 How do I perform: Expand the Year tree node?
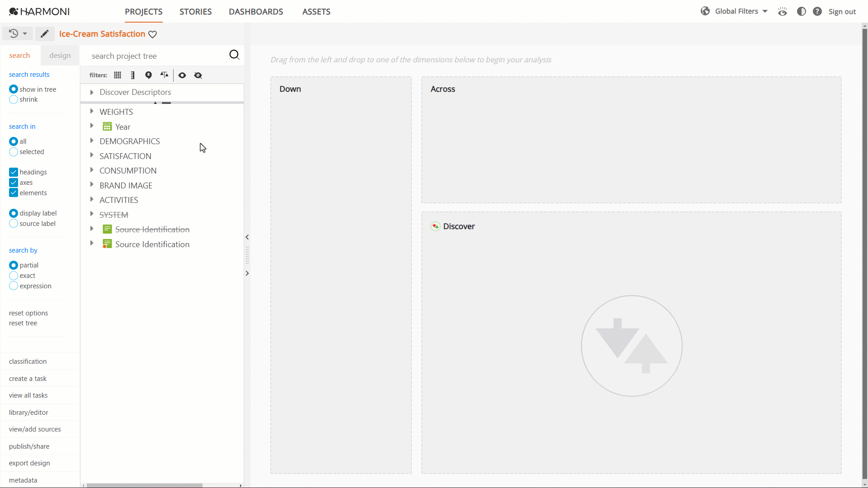point(92,126)
